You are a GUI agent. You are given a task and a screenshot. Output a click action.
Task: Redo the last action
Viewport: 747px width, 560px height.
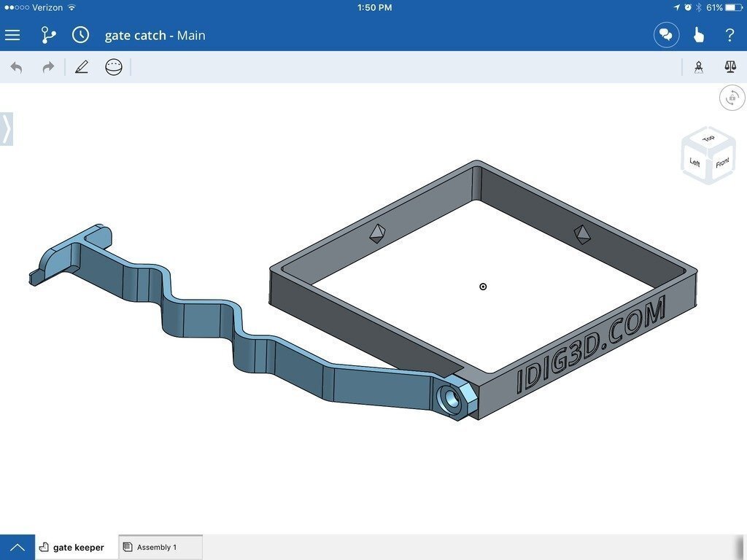[47, 66]
